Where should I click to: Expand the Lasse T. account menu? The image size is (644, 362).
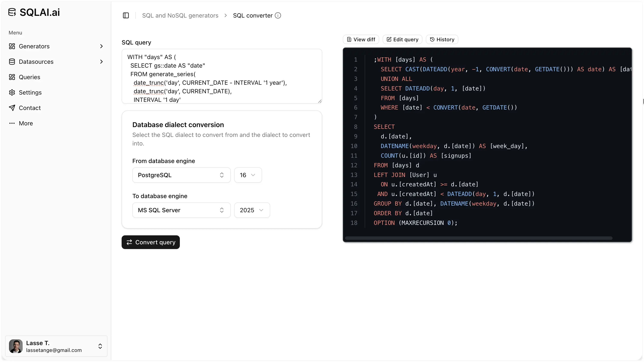[100, 346]
